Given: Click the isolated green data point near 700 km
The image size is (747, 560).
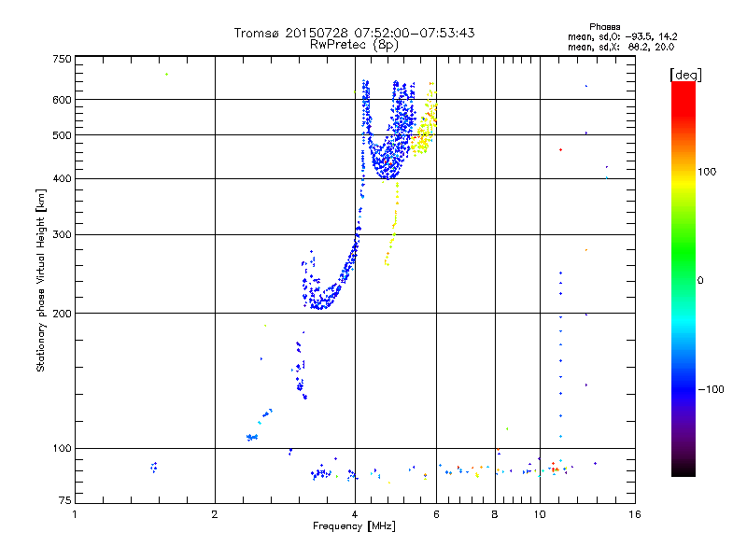Looking at the screenshot, I should pos(166,75).
